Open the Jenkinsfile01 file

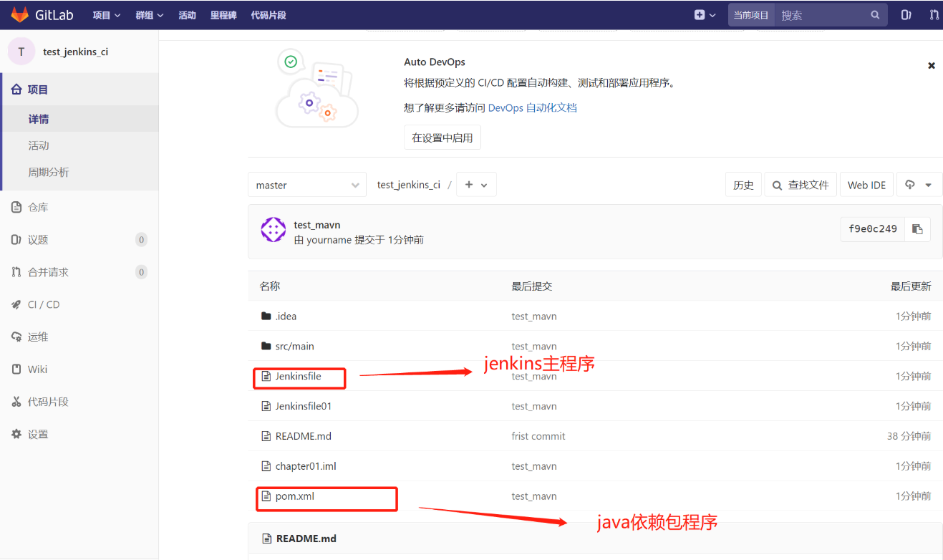[304, 407]
